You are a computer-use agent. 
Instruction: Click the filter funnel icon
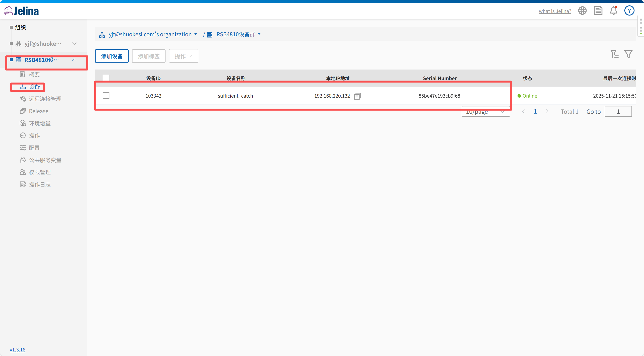click(628, 54)
